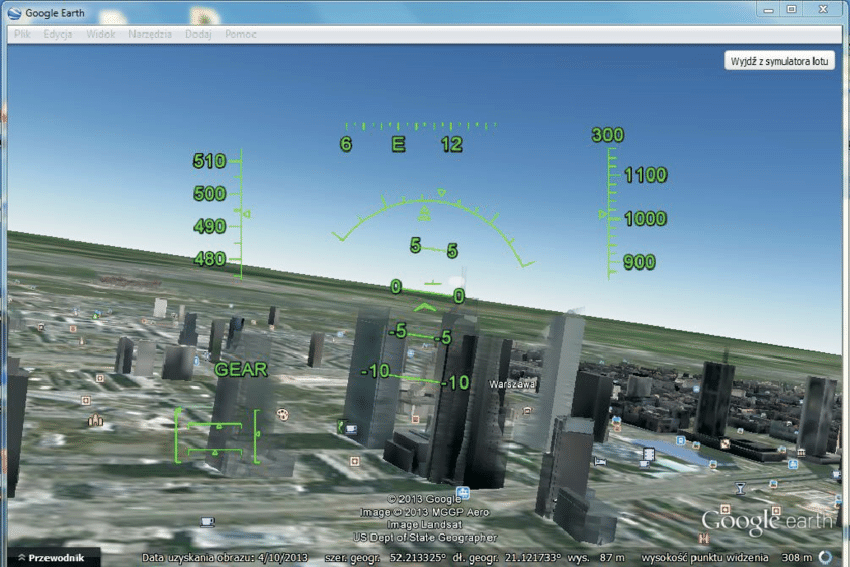Screen dimensions: 850x567
Task: Click the church placemark icon
Action: pyautogui.click(x=96, y=420)
